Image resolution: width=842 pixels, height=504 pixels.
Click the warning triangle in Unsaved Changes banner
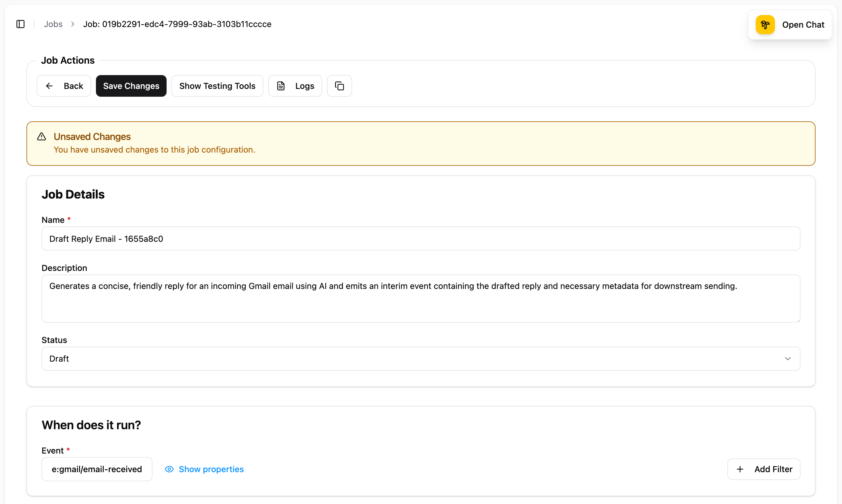tap(41, 136)
